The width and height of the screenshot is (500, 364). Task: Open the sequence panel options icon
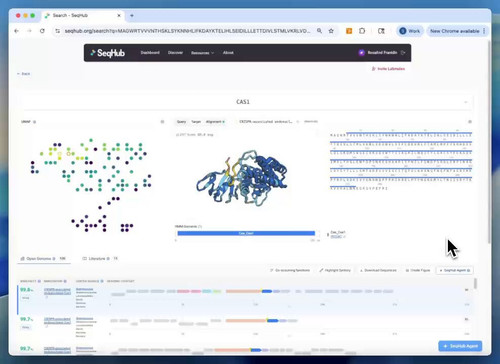tap(470, 122)
